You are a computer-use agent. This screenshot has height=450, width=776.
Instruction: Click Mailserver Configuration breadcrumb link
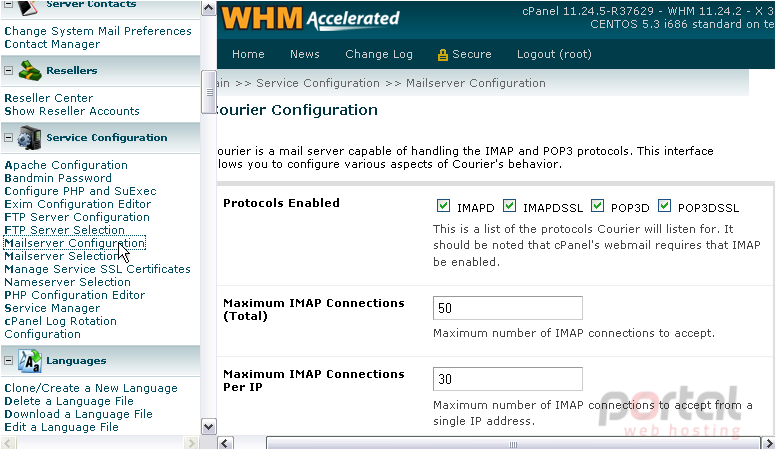coord(476,83)
